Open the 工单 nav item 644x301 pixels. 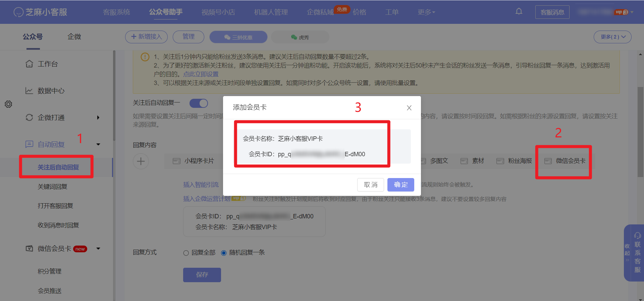[x=392, y=12]
